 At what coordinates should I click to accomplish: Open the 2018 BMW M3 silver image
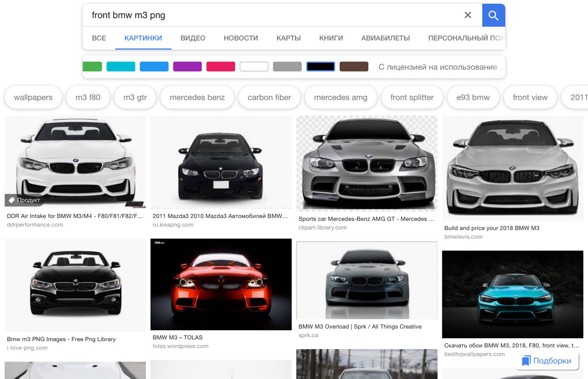pyautogui.click(x=513, y=168)
